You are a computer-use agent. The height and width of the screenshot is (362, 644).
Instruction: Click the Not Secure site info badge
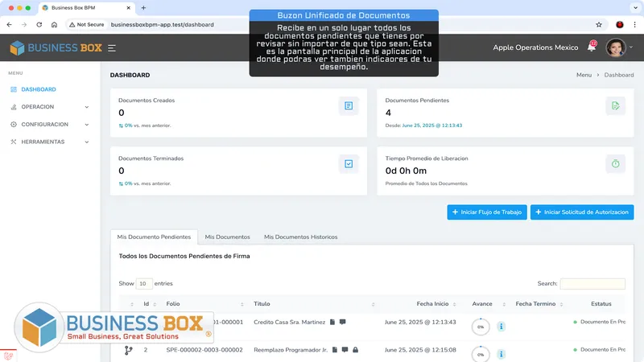[x=87, y=25]
